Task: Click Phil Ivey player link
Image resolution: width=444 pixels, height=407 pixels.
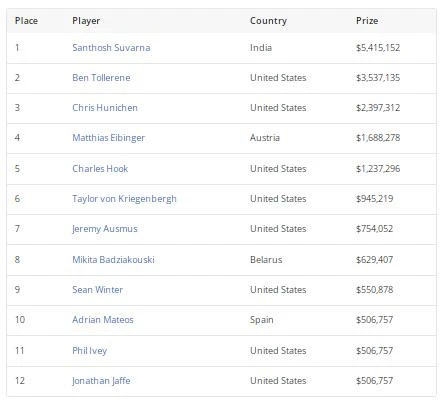Action: pos(90,351)
